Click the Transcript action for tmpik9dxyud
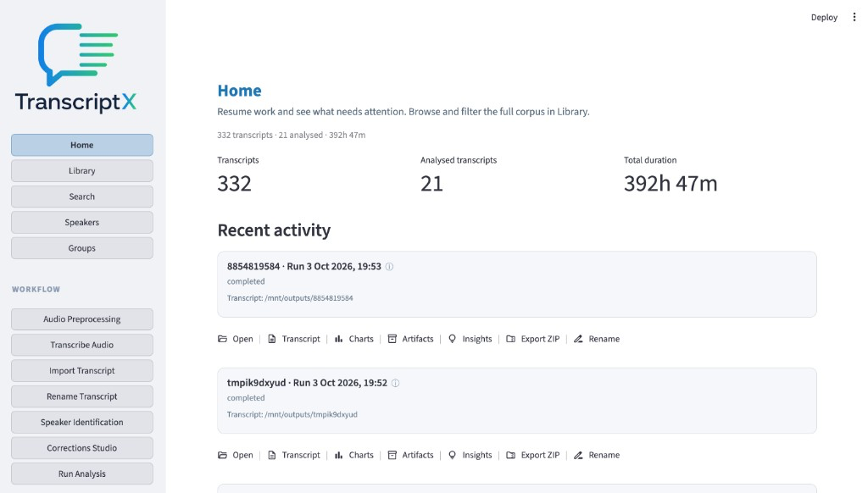Image resolution: width=868 pixels, height=493 pixels. 294,455
